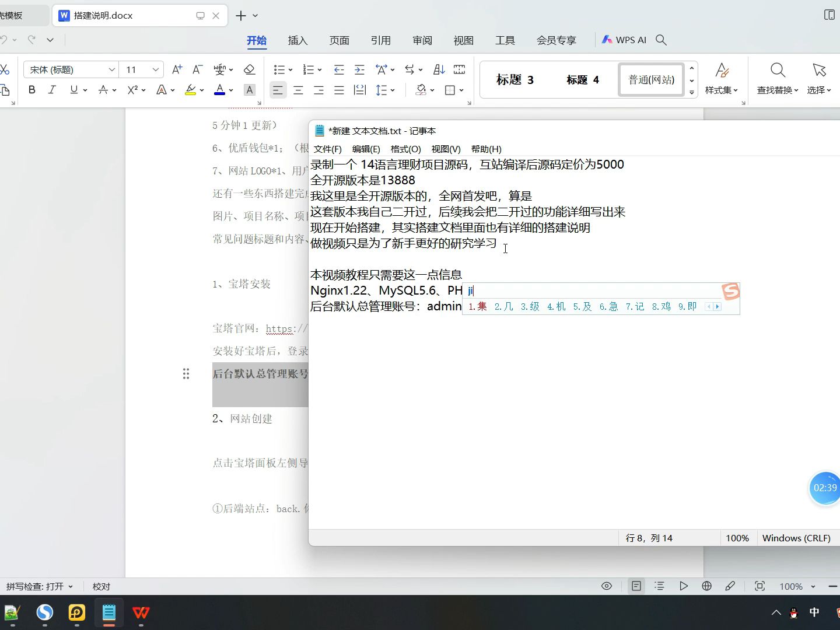This screenshot has height=630, width=840.
Task: Toggle eye protection mode icon in status bar
Action: (x=607, y=586)
